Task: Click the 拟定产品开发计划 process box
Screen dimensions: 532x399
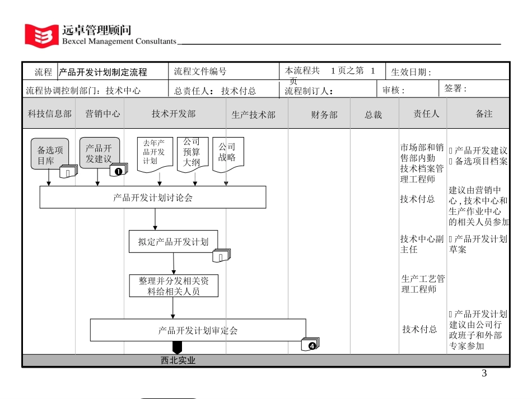Action: coord(174,242)
